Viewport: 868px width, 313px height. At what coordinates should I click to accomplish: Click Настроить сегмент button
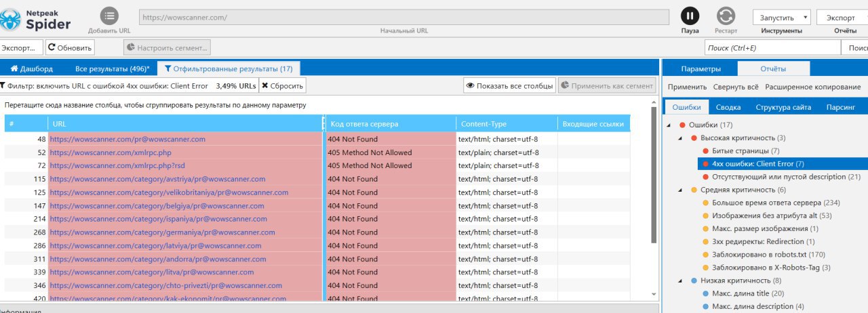(x=167, y=47)
